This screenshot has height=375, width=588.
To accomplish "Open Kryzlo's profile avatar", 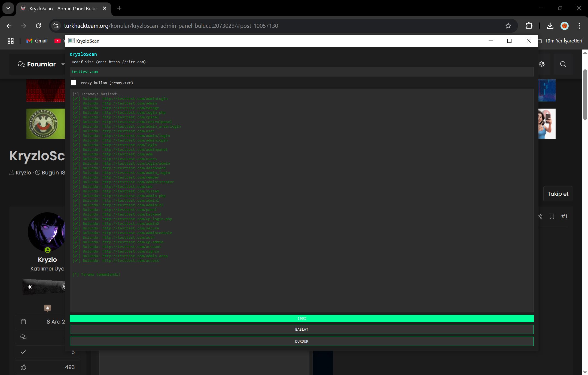I will click(47, 232).
